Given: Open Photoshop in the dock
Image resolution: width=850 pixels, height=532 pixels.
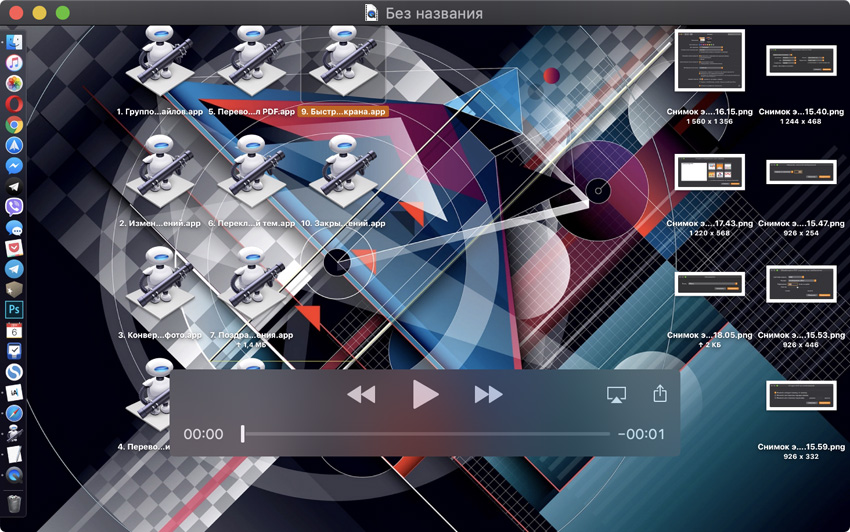Looking at the screenshot, I should point(14,310).
